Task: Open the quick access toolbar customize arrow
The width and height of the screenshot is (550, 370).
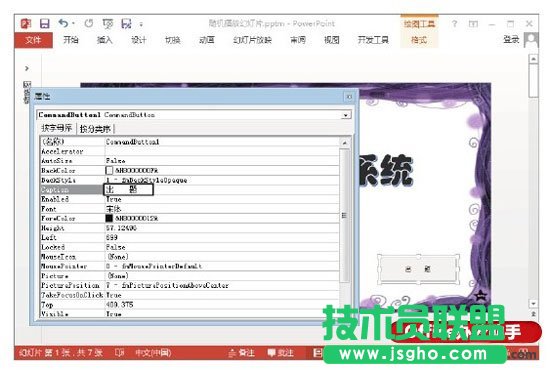Action: 141,24
